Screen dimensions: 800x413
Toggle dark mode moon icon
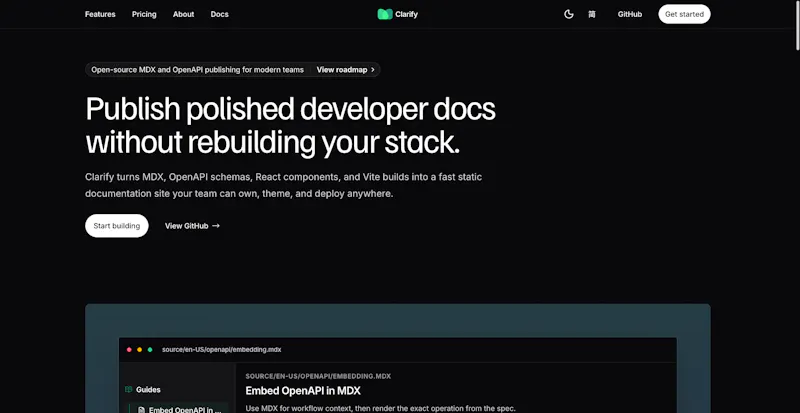click(x=568, y=14)
